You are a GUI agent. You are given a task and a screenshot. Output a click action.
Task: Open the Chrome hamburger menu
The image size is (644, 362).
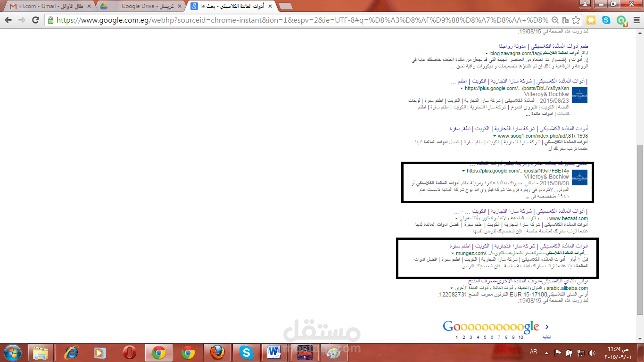636,20
